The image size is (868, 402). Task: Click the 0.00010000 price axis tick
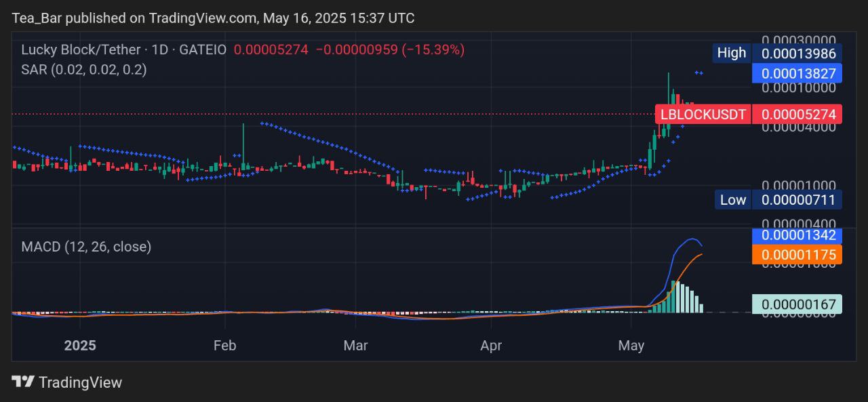coord(798,88)
